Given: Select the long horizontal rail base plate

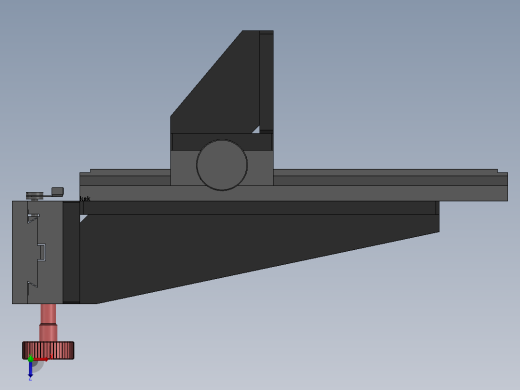Looking at the screenshot, I should pos(293,185).
